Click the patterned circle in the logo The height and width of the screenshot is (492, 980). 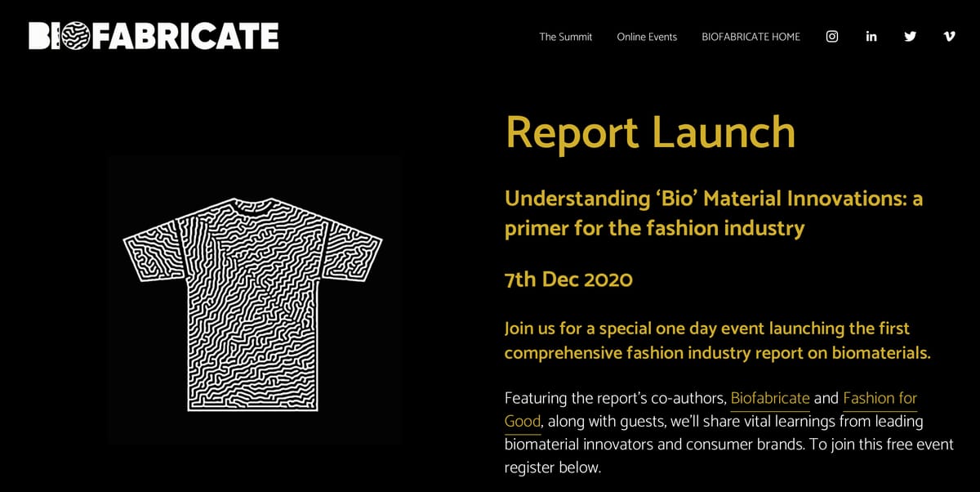(x=75, y=36)
